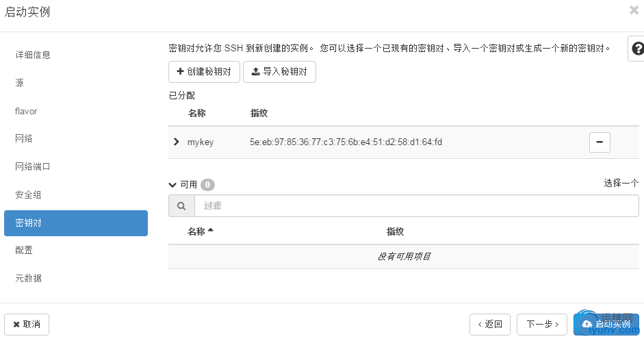Viewport: 644px width, 341px height.
Task: Collapse the 可用 section
Action: pos(172,184)
